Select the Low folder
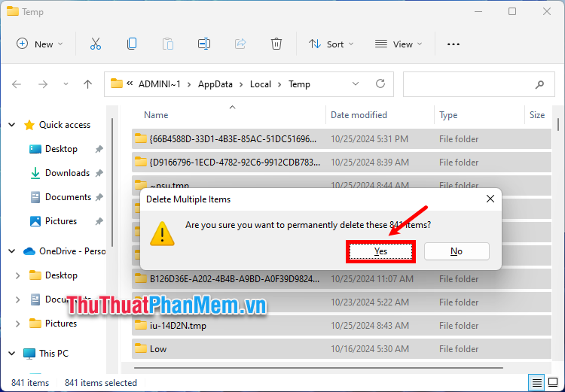The width and height of the screenshot is (565, 392). pyautogui.click(x=341, y=349)
